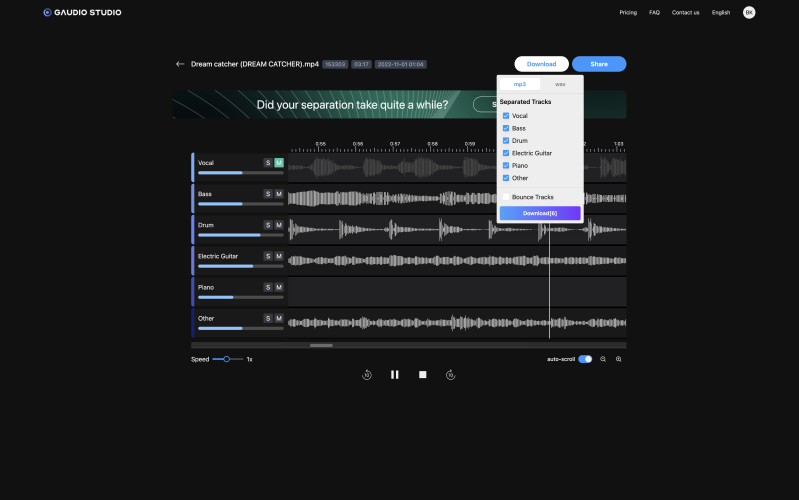Screen dimensions: 799x500
Task: Zoom in the waveform timeline
Action: 619,359
